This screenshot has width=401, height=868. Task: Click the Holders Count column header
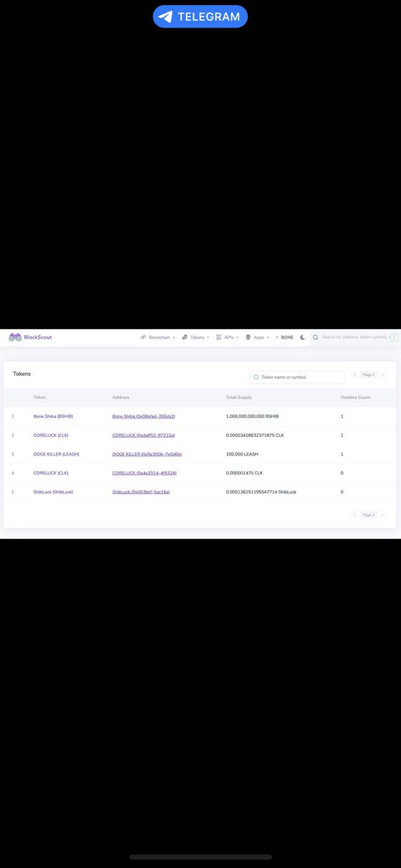click(x=355, y=397)
